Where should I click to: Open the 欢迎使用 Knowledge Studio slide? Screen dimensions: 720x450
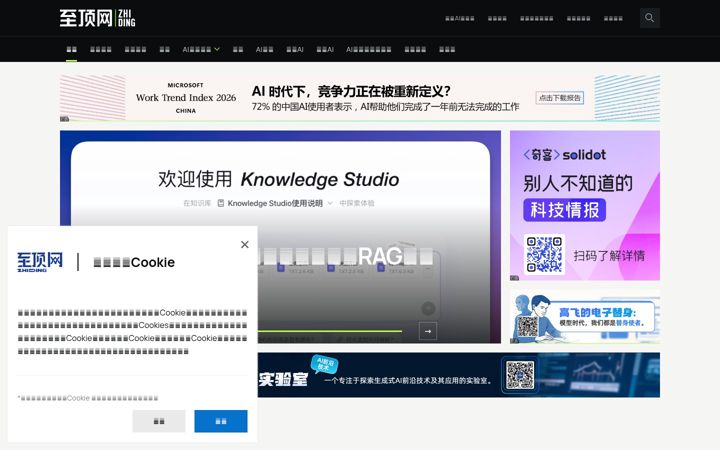click(280, 236)
